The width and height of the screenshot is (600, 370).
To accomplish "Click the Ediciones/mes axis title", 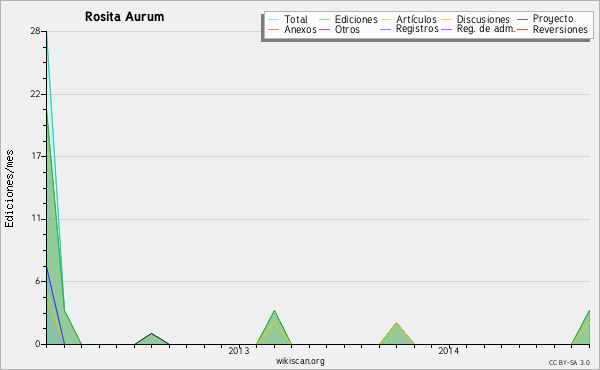I will (9, 189).
